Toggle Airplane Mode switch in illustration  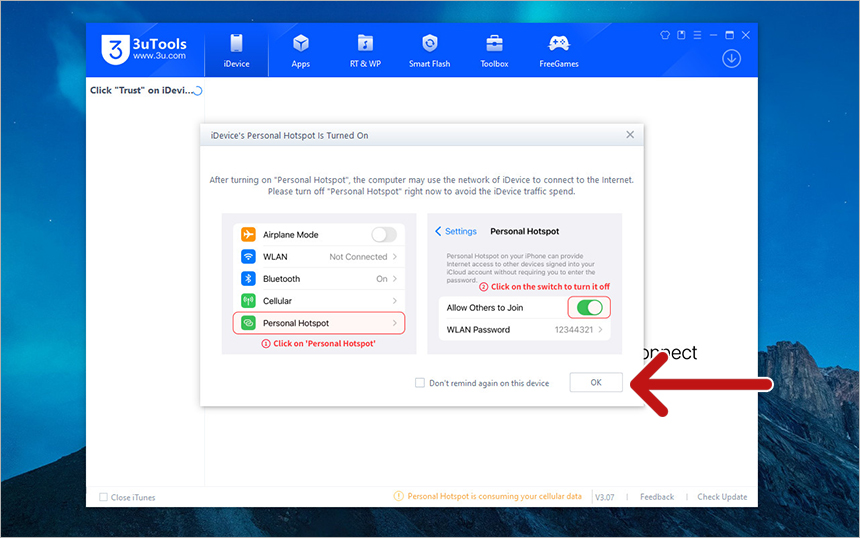click(384, 235)
